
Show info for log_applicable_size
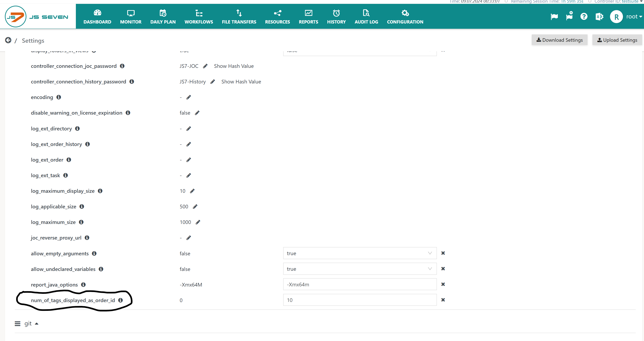click(x=82, y=206)
